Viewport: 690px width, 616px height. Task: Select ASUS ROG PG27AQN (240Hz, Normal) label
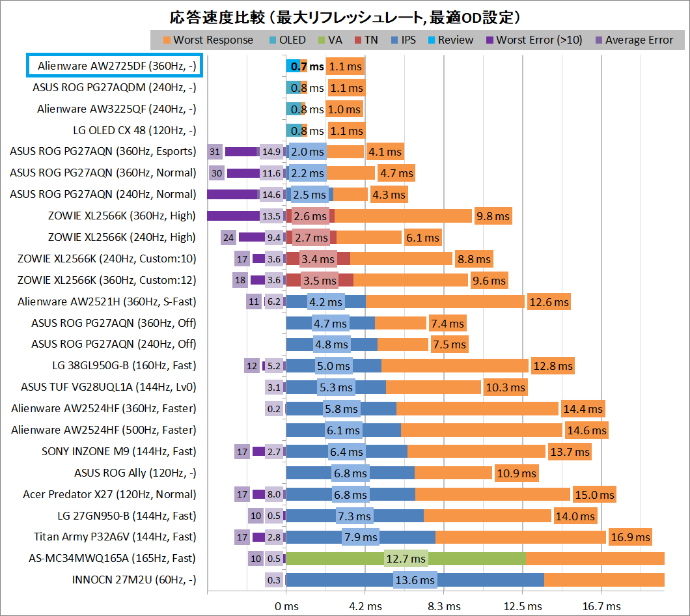(103, 194)
